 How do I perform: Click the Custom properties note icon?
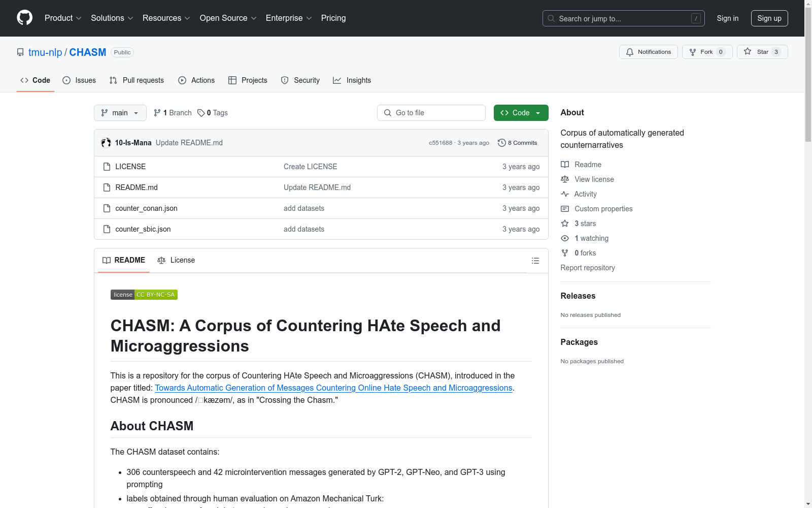[x=565, y=209]
